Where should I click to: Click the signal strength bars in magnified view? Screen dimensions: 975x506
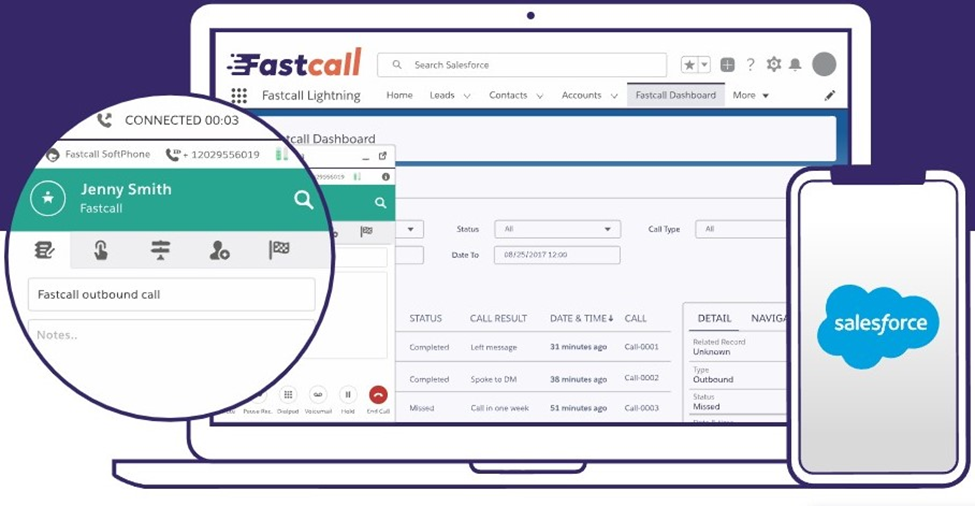pos(282,154)
